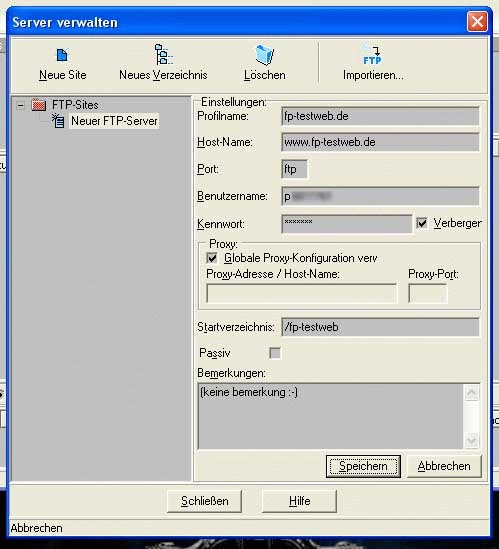Open Hilfe at dialog bottom
The height and width of the screenshot is (549, 499).
pyautogui.click(x=299, y=501)
